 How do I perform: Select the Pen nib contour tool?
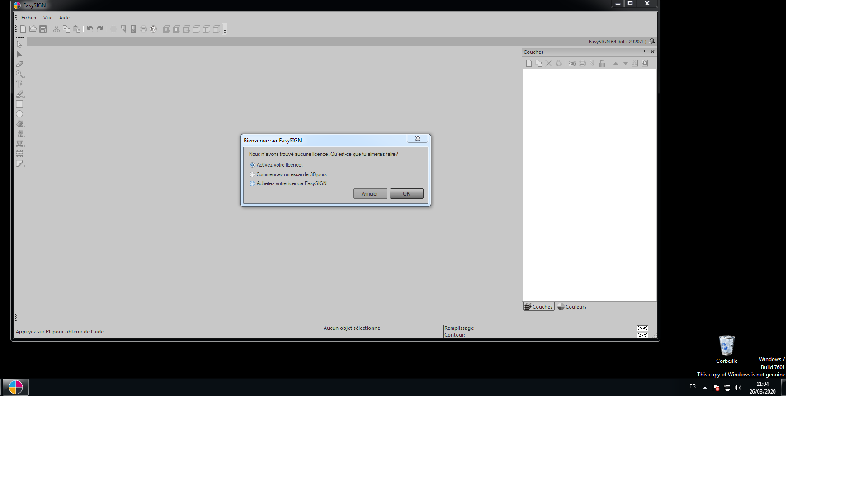click(x=20, y=134)
